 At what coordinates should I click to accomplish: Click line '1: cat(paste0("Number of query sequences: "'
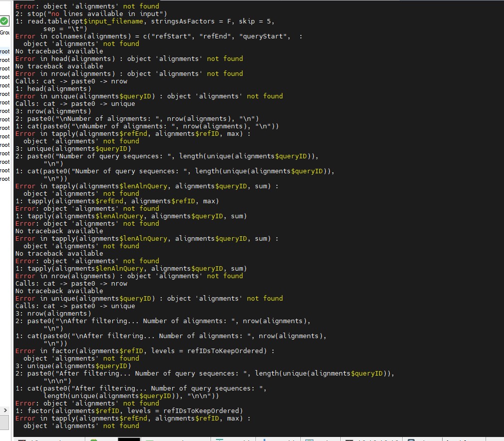175,171
